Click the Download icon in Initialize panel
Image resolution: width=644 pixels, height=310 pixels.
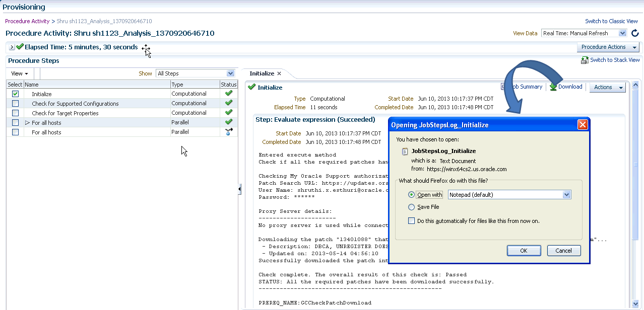553,87
